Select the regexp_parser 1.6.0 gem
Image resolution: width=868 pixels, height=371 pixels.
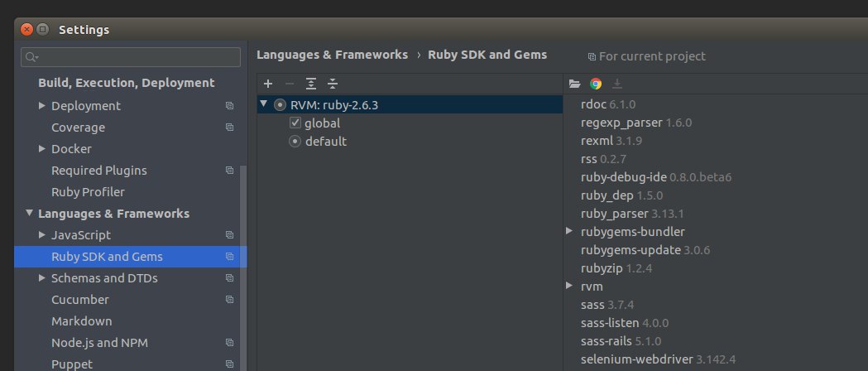point(636,123)
